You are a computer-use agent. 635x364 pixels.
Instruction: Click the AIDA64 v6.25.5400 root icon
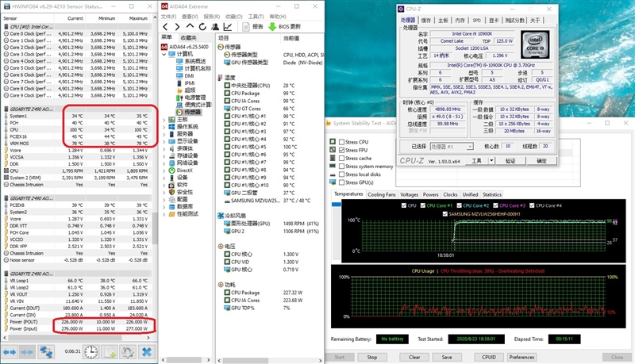164,47
